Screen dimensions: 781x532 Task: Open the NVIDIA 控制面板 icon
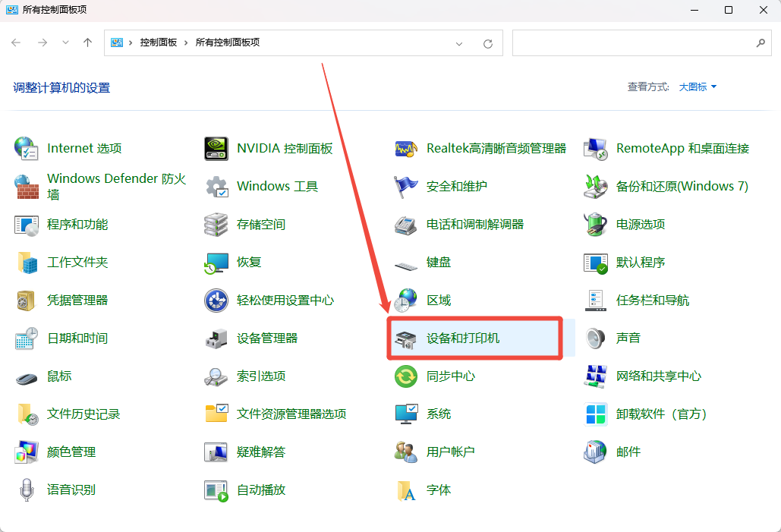(216, 149)
